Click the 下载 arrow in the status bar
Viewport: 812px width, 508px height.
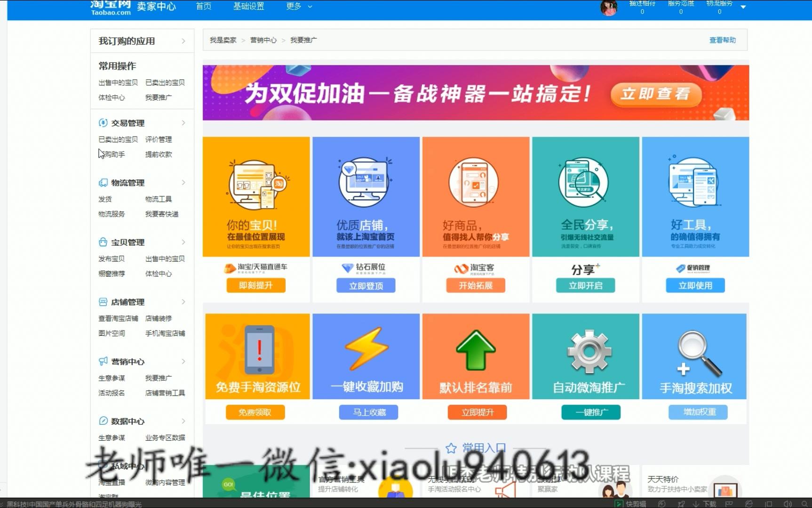point(696,504)
